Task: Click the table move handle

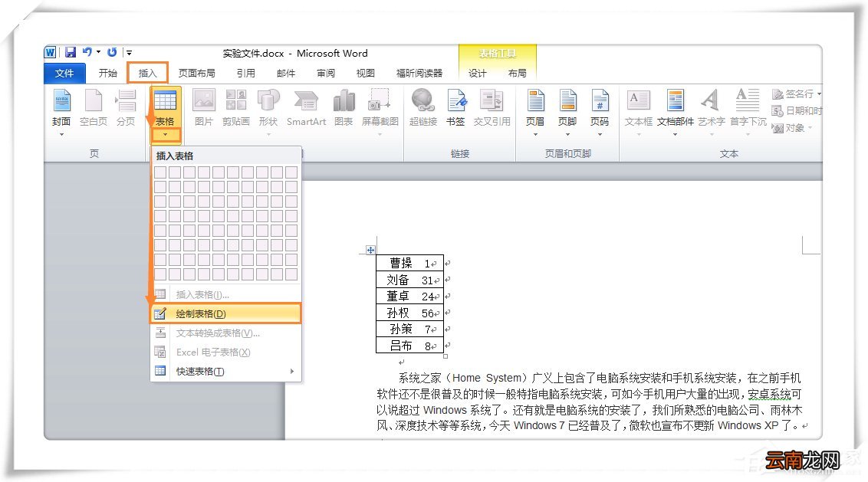Action: click(x=370, y=250)
